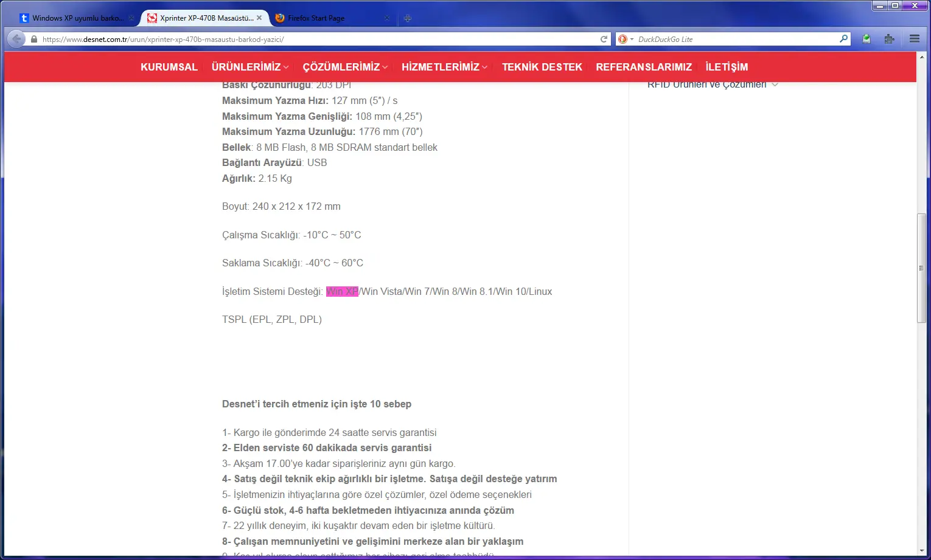Go back with the browser back arrow

click(16, 39)
